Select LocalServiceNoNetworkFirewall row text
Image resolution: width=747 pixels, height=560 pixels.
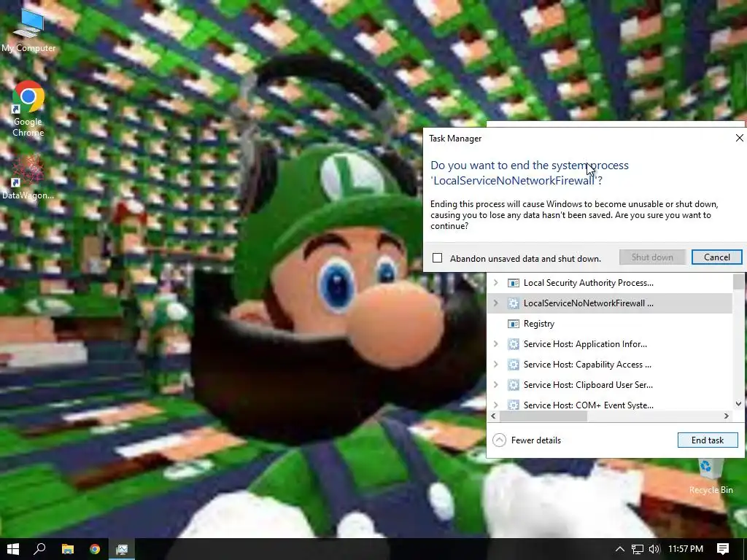589,303
